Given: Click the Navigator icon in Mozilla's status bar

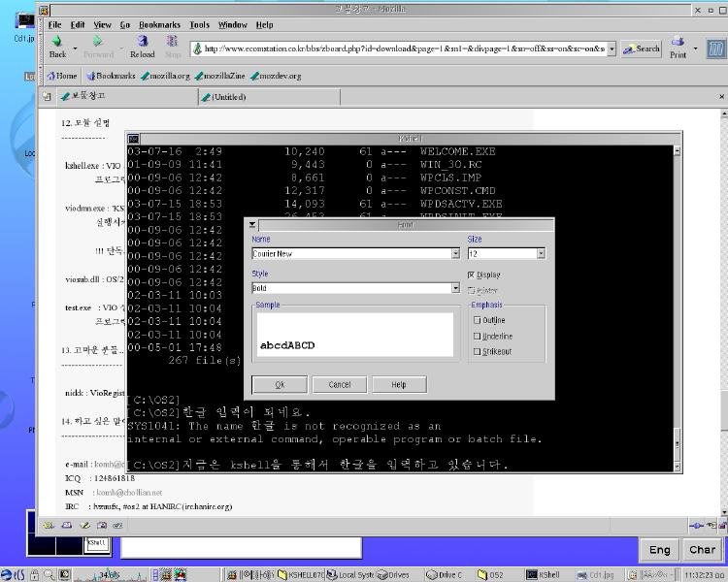Looking at the screenshot, I should (x=49, y=526).
